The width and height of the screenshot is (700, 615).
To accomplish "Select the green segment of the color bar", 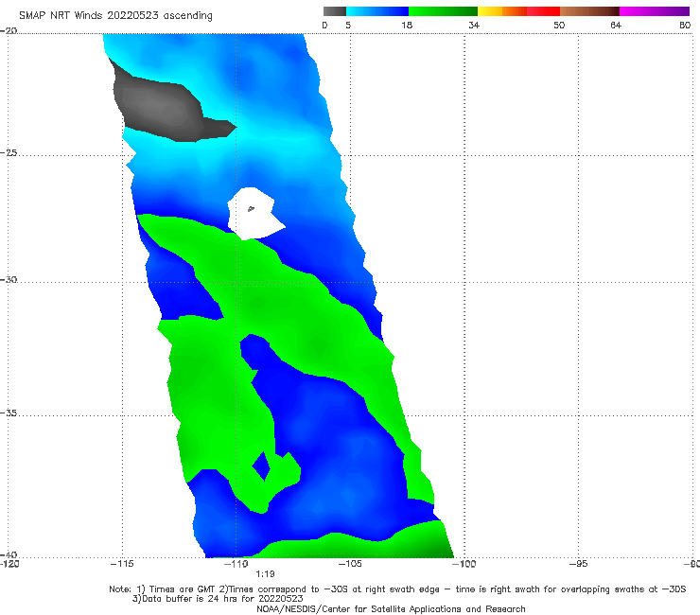I will click(x=444, y=11).
